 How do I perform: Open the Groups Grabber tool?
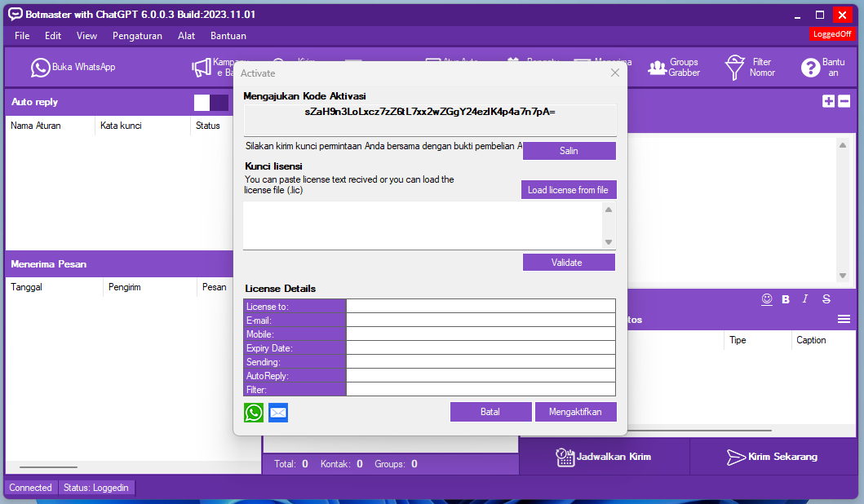click(674, 68)
